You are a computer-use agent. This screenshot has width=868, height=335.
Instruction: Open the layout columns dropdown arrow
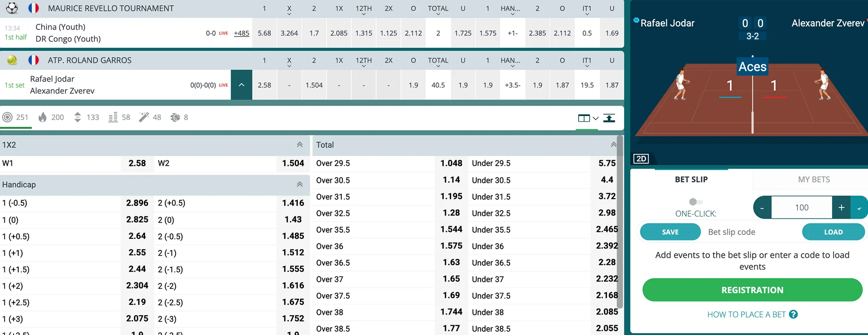click(596, 118)
